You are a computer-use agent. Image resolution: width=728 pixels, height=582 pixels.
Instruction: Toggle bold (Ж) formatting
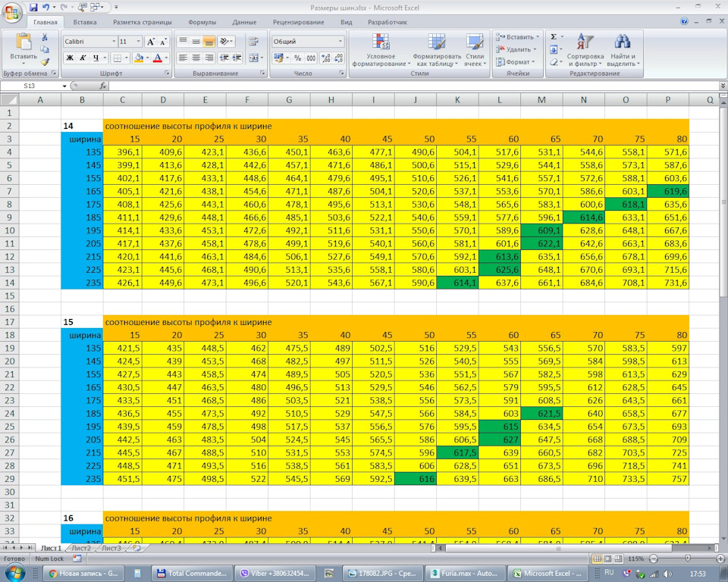coord(70,58)
